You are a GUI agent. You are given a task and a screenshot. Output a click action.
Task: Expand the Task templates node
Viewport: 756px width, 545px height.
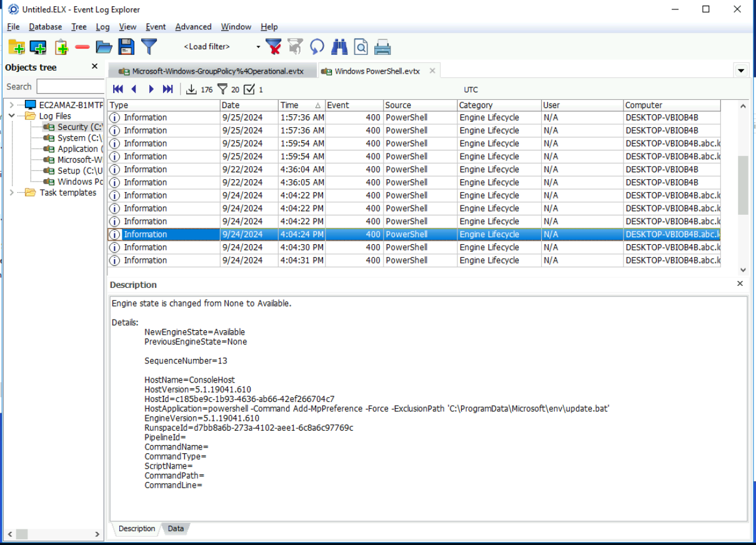(x=11, y=192)
